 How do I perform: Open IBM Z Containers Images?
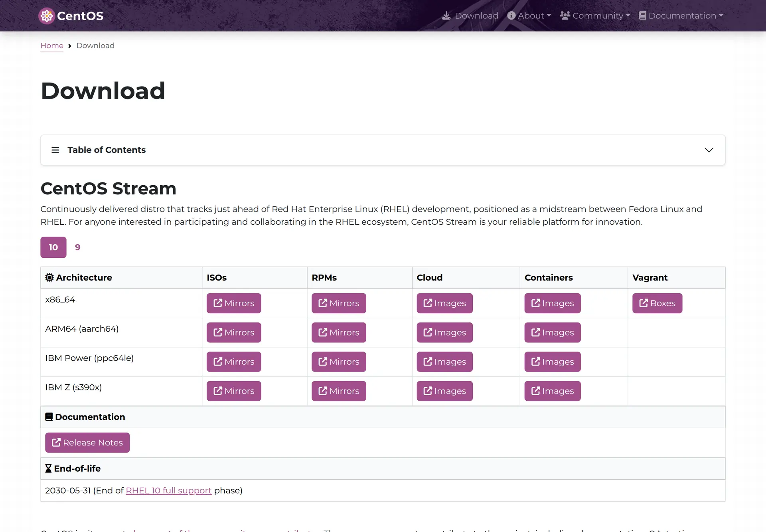[x=553, y=391]
